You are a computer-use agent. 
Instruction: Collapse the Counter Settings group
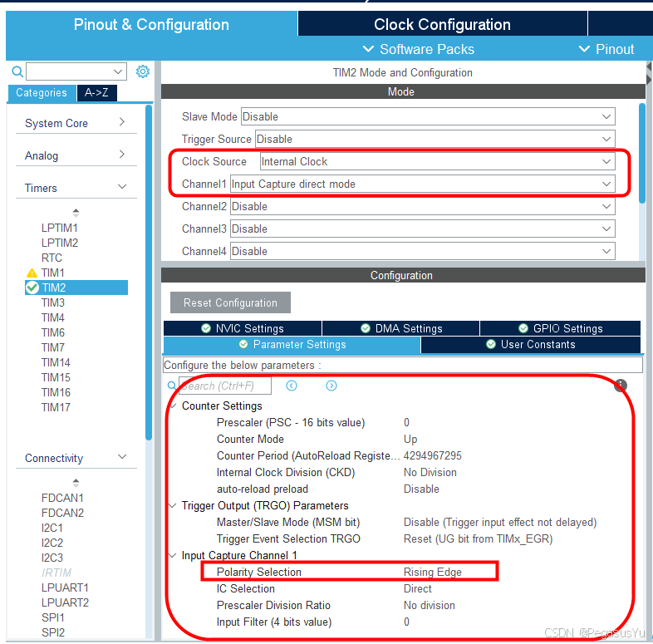pos(174,406)
